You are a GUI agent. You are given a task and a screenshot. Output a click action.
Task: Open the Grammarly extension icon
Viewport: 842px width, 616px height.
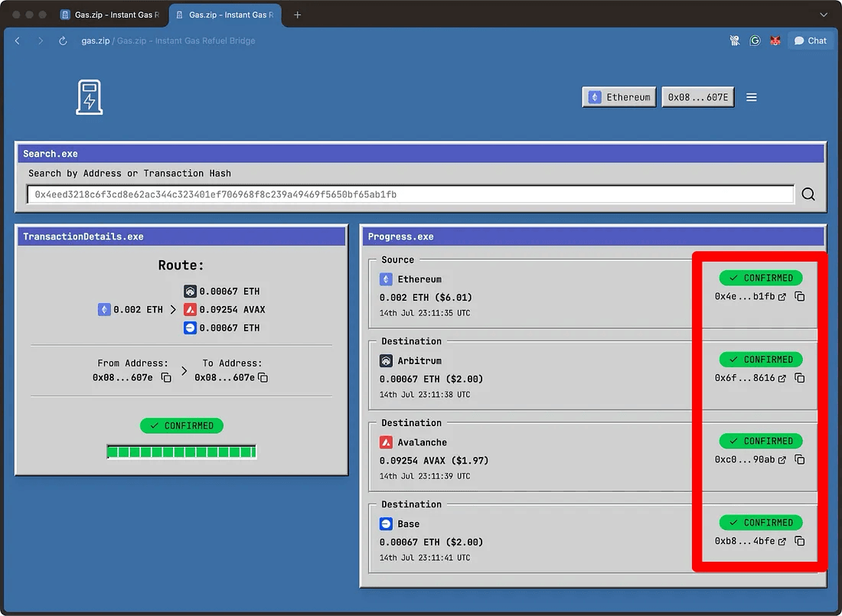[755, 41]
